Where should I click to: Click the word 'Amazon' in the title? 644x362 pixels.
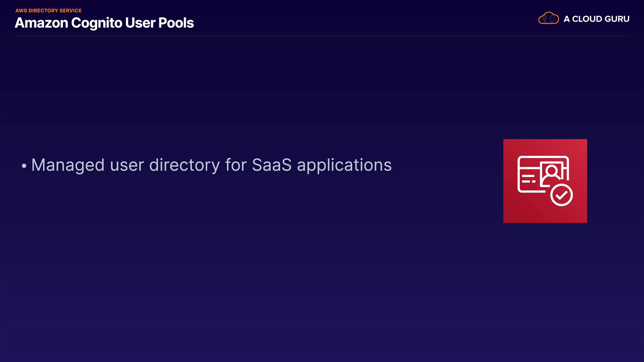42,23
